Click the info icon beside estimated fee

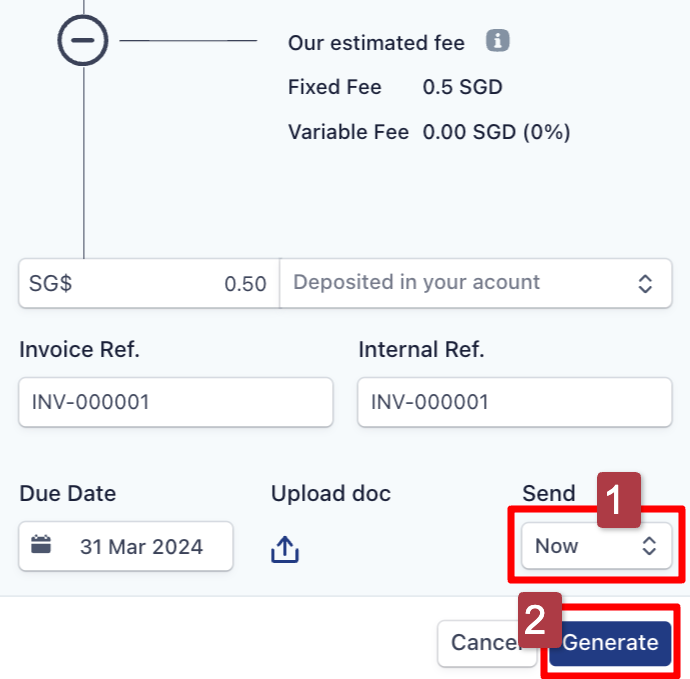click(498, 42)
